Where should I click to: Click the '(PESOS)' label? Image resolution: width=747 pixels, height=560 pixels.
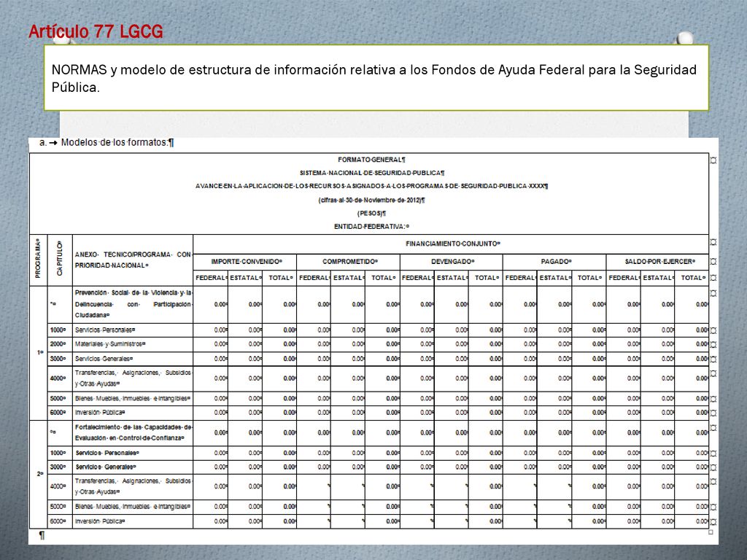(x=371, y=214)
